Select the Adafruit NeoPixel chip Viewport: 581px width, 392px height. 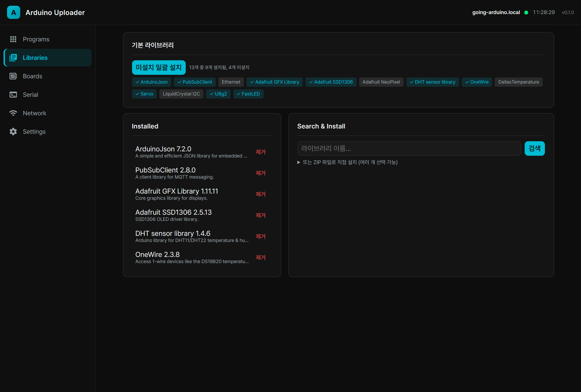point(381,82)
